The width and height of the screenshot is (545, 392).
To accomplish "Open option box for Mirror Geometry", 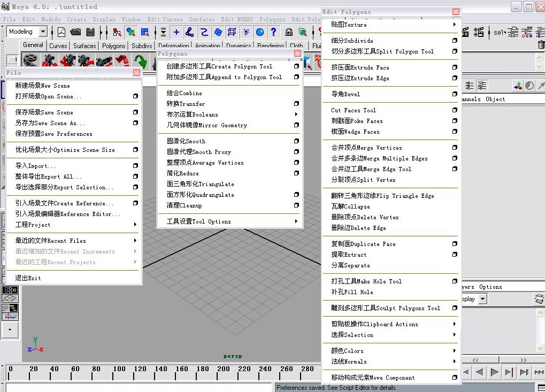I will pos(296,125).
